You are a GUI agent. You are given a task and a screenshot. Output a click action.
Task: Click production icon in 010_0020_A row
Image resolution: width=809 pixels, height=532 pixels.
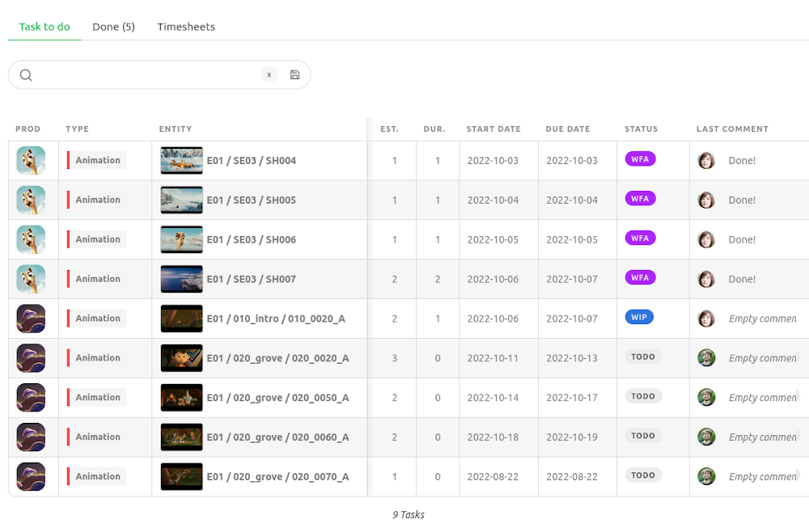(31, 319)
